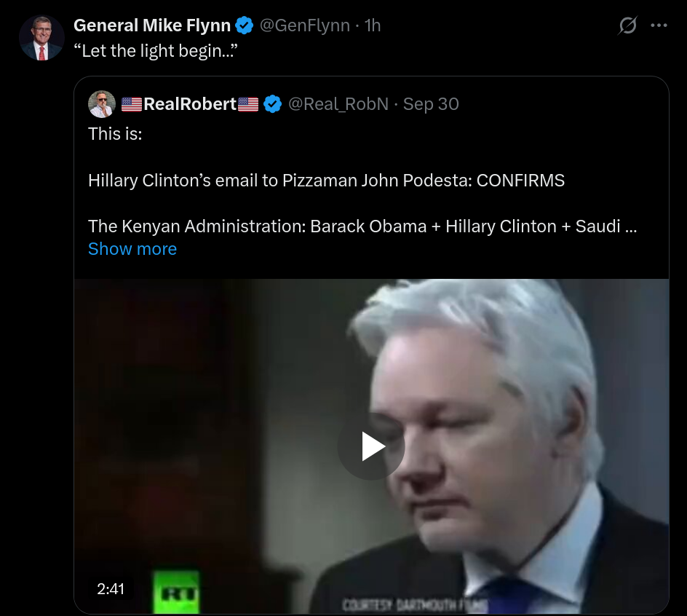Click the verified badge beside General Mike Flynn
Screen dimensions: 687x616
coord(244,25)
